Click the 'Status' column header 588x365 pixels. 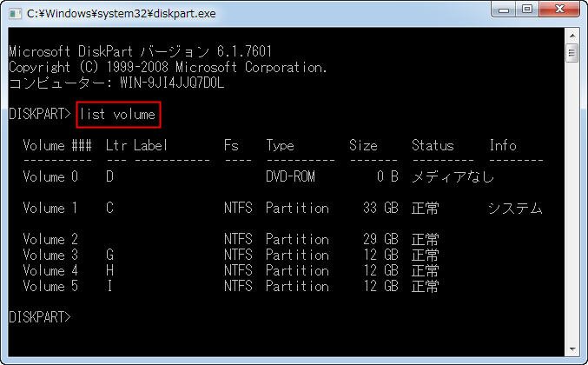click(433, 145)
